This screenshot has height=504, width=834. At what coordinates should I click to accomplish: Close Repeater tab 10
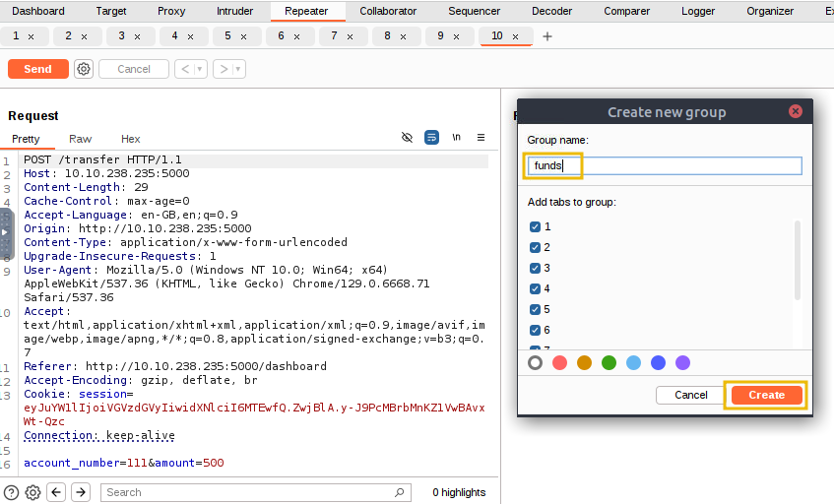[x=515, y=36]
